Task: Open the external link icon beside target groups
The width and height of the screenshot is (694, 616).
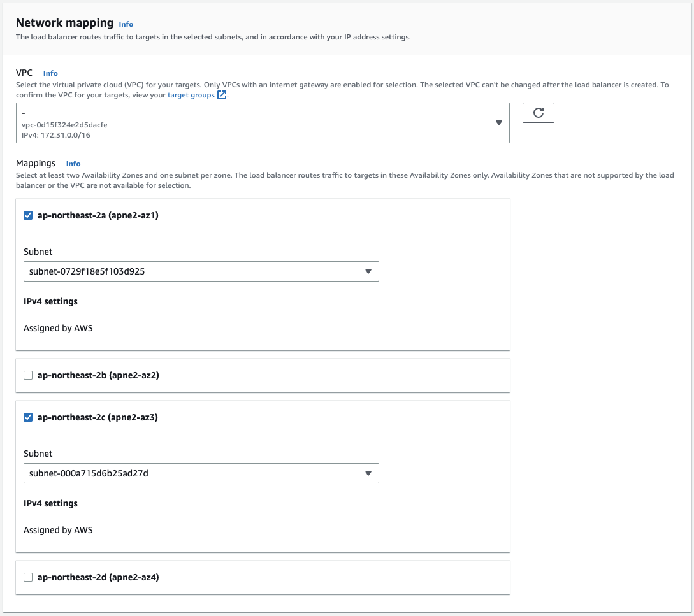Action: pyautogui.click(x=222, y=95)
